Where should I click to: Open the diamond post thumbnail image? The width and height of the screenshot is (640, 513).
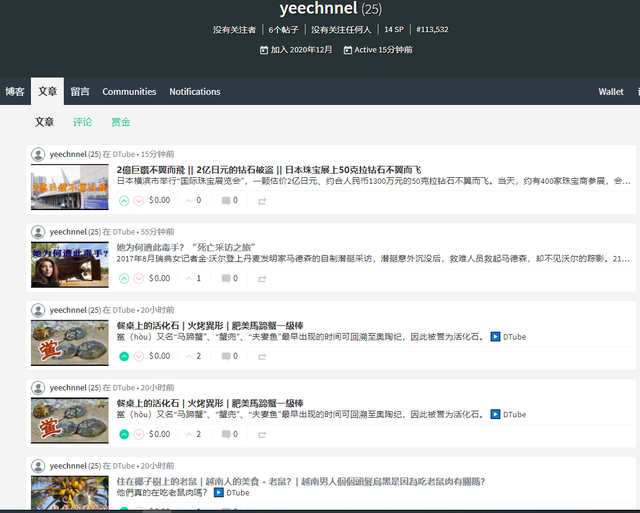70,187
